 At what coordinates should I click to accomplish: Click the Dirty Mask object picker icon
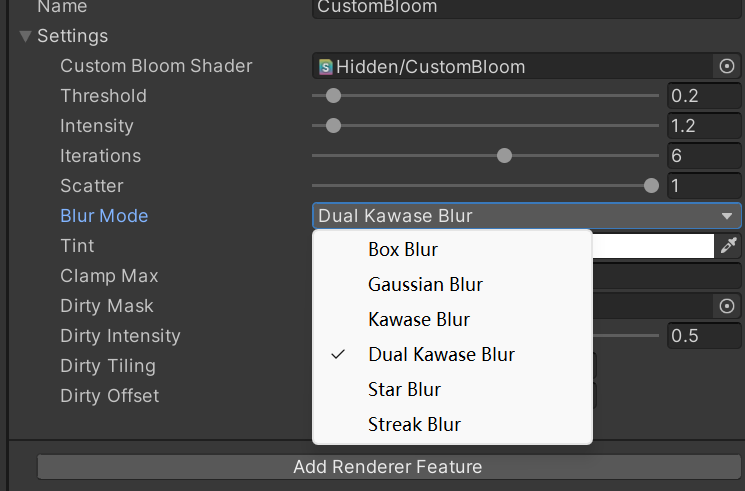(727, 306)
